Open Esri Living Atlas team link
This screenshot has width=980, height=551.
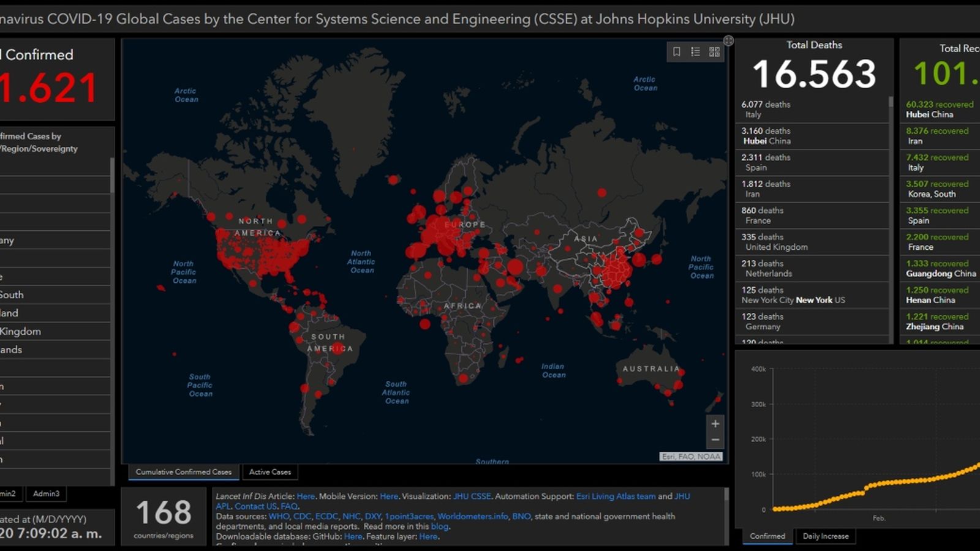pos(616,497)
